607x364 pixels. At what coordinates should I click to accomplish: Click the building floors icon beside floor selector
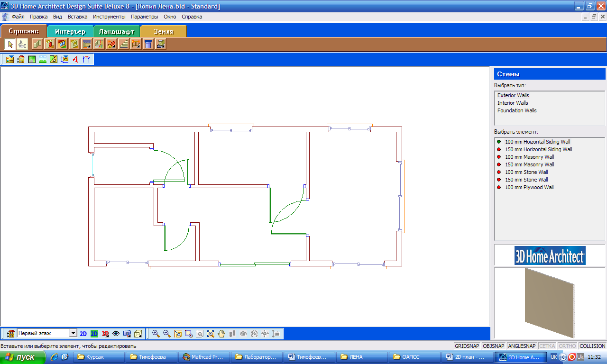coord(11,334)
